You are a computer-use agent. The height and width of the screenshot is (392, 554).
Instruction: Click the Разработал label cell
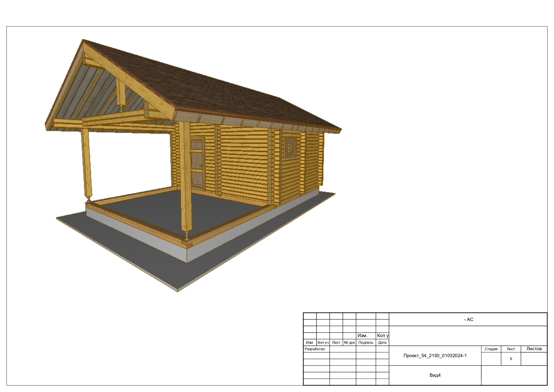coord(315,349)
